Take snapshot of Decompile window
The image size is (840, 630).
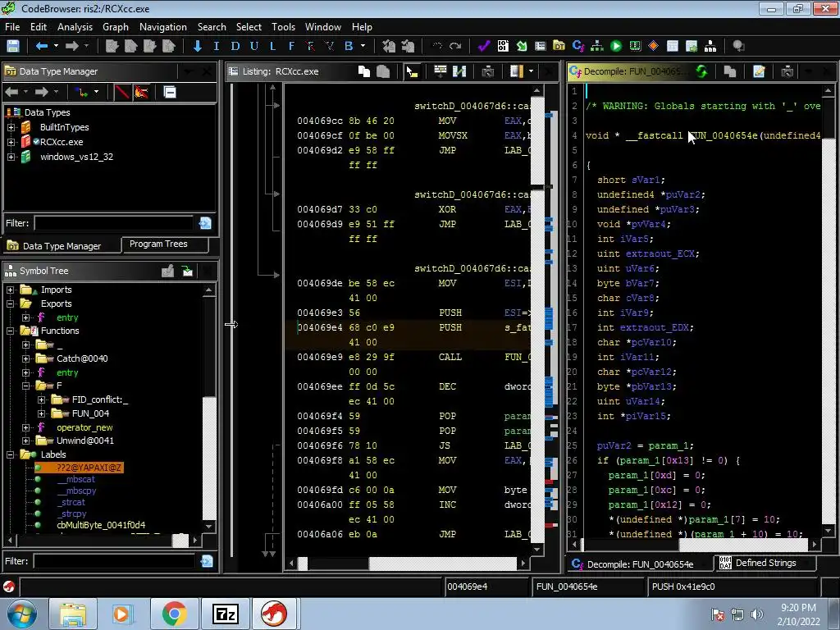click(x=787, y=71)
